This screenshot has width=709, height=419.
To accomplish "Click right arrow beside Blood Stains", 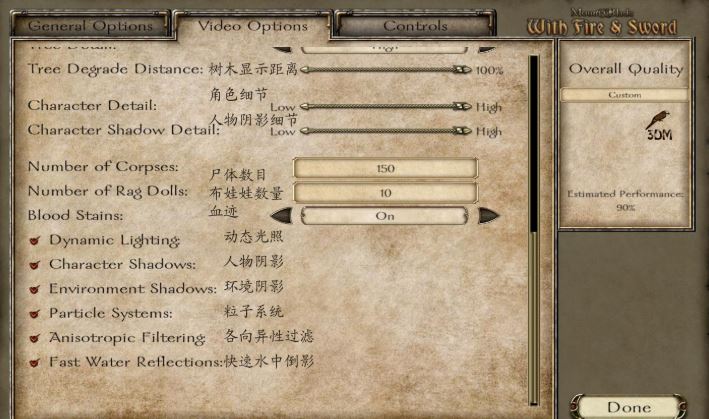I will [488, 216].
